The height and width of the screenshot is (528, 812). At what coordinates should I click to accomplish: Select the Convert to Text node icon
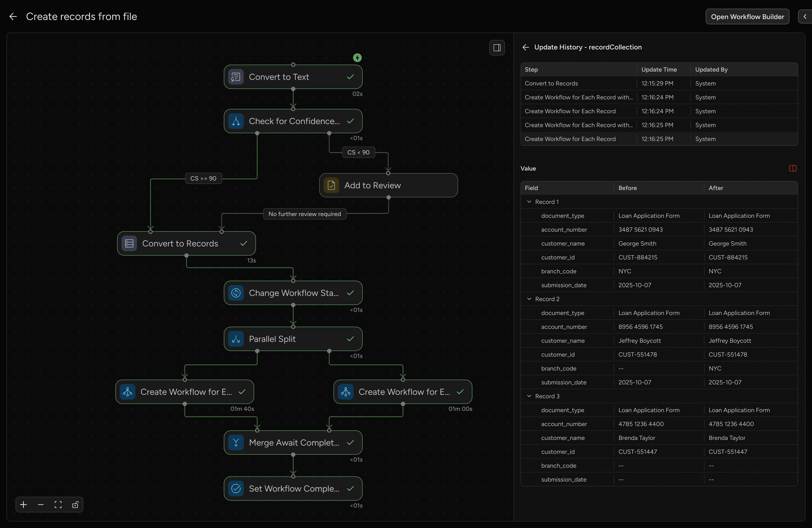(x=236, y=77)
